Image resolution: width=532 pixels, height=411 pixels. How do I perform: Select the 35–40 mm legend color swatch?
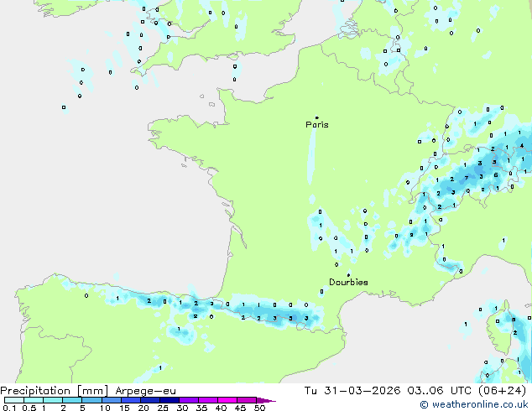point(208,400)
